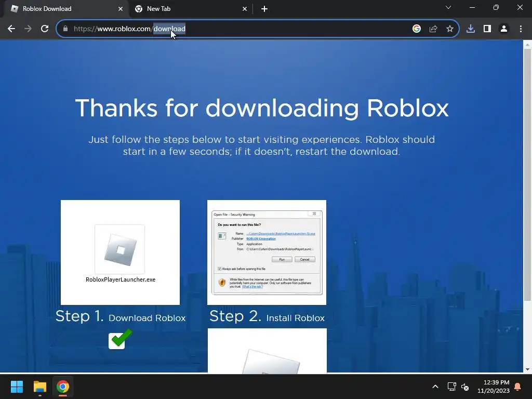Viewport: 532px width, 399px height.
Task: Open notifications via the bell icon
Action: point(518,387)
